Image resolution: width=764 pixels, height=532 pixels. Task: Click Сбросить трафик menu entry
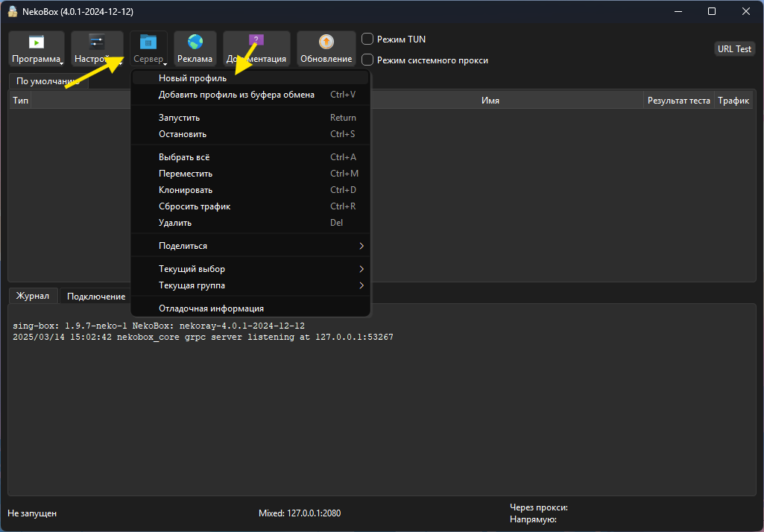(x=250, y=206)
